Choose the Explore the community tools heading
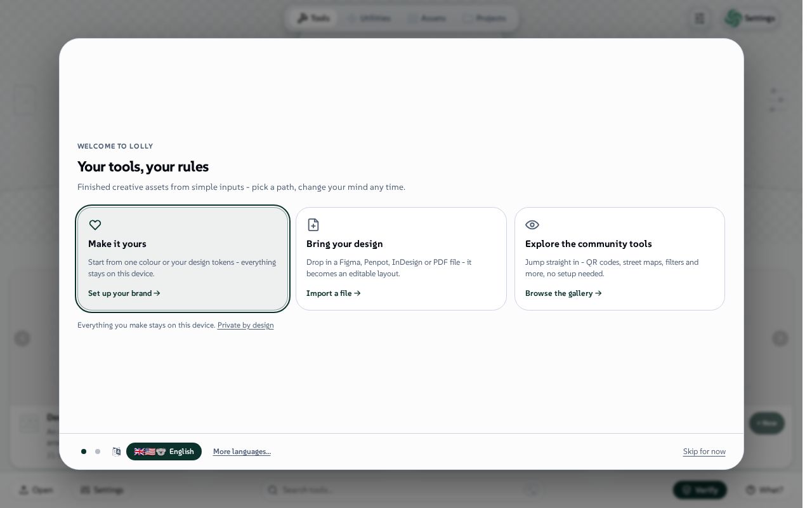This screenshot has height=508, width=812. click(x=589, y=244)
